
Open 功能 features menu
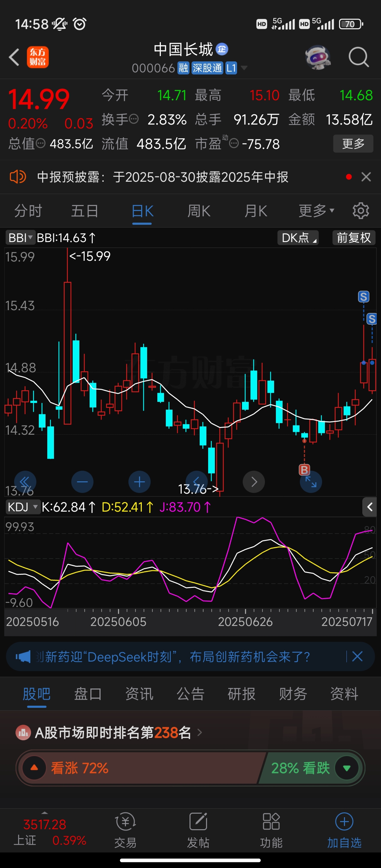(271, 830)
